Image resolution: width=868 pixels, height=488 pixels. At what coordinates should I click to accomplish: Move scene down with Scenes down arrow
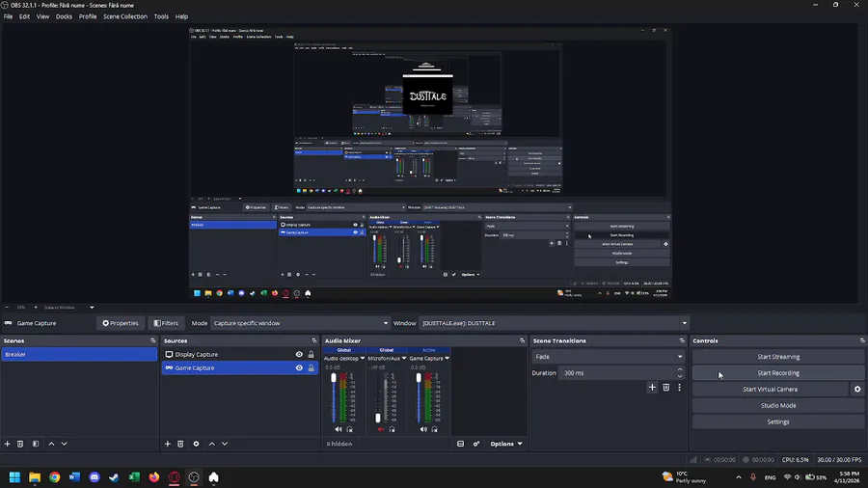coord(65,444)
